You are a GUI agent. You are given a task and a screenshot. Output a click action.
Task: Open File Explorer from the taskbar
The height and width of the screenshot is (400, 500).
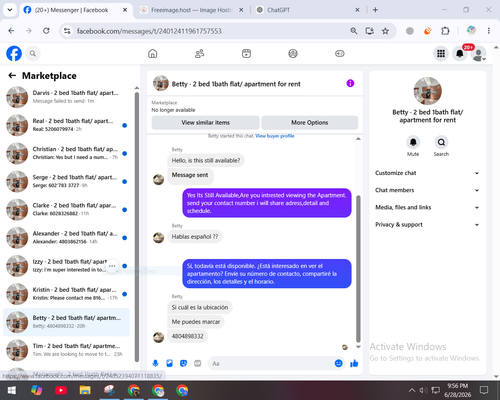(85, 390)
